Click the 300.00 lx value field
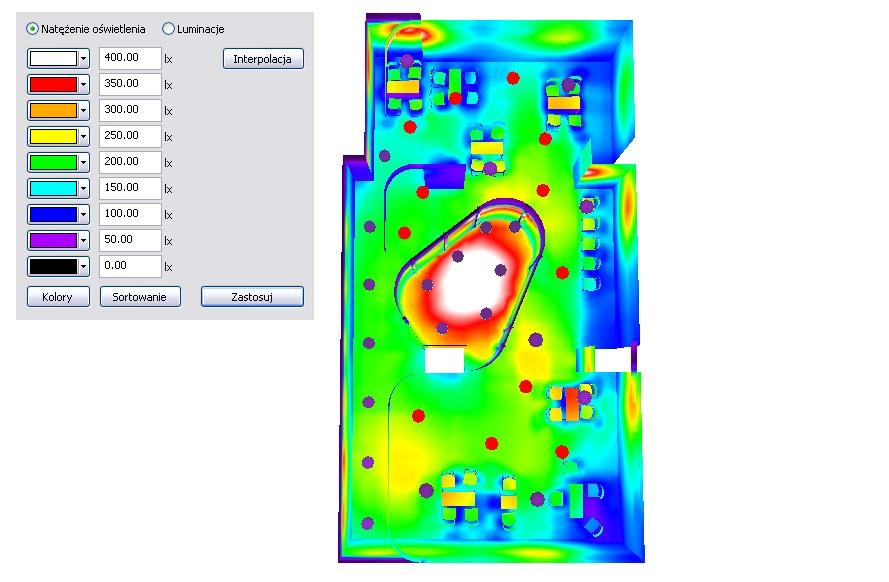This screenshot has height=582, width=889. 130,111
